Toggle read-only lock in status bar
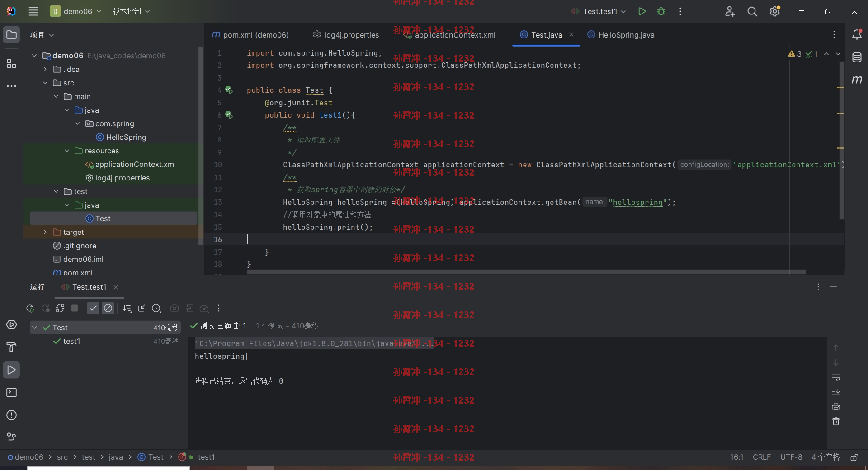This screenshot has width=868, height=470. tap(854, 457)
